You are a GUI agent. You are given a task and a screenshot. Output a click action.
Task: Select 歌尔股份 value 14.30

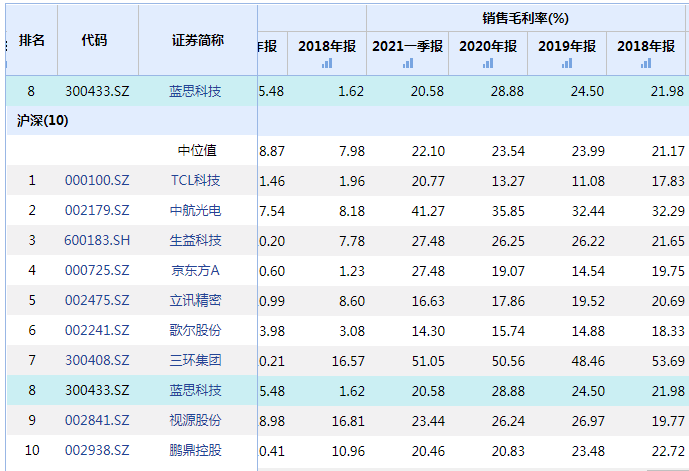428,331
